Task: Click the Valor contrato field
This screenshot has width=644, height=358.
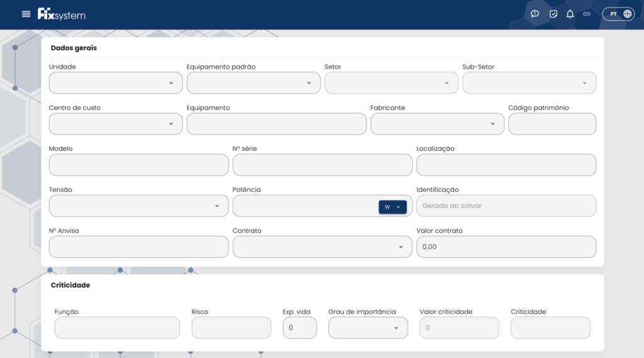Action: [x=506, y=247]
